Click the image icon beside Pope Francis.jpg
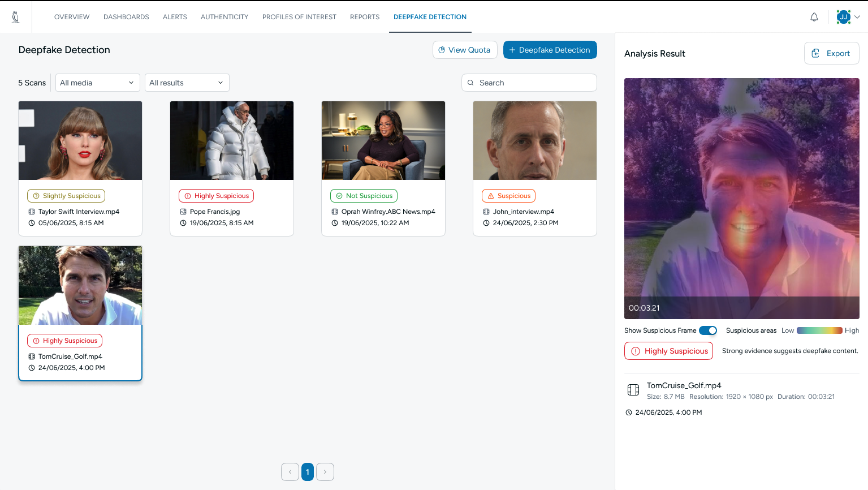Screen dimensions: 868x490 [183, 212]
